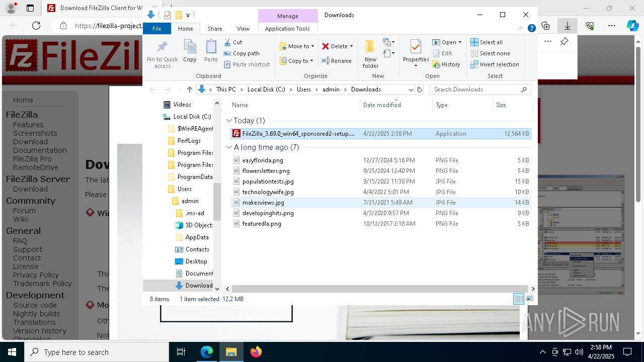Refresh the Downloads folder view
The height and width of the screenshot is (362, 644).
coord(420,89)
